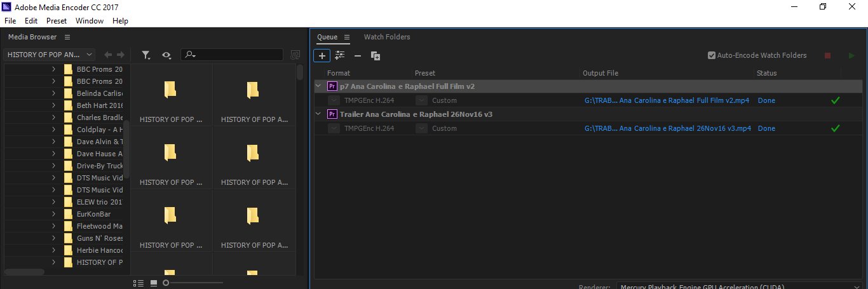The width and height of the screenshot is (868, 289).
Task: Click the Output File column header
Action: click(x=600, y=73)
